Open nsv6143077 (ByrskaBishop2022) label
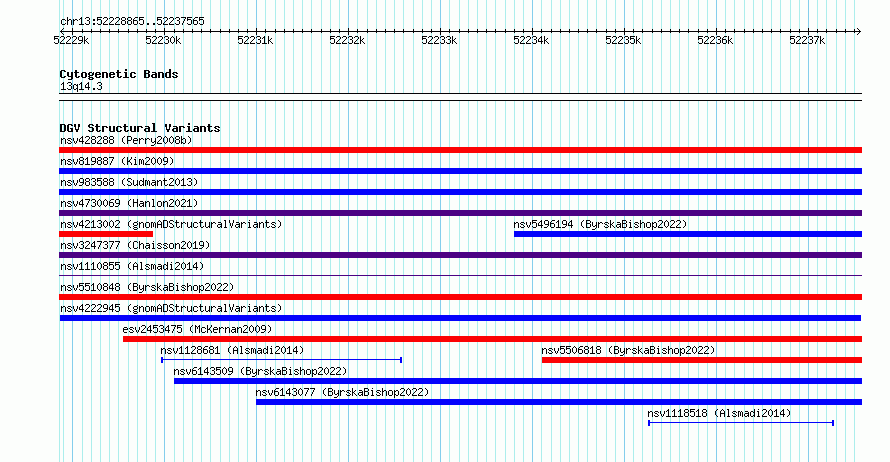890x462 pixels. pyautogui.click(x=342, y=392)
